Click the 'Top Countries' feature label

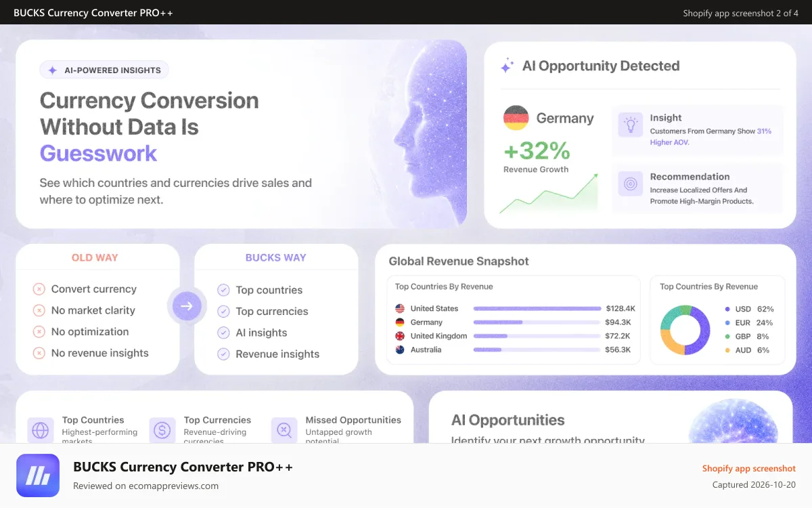(x=93, y=420)
